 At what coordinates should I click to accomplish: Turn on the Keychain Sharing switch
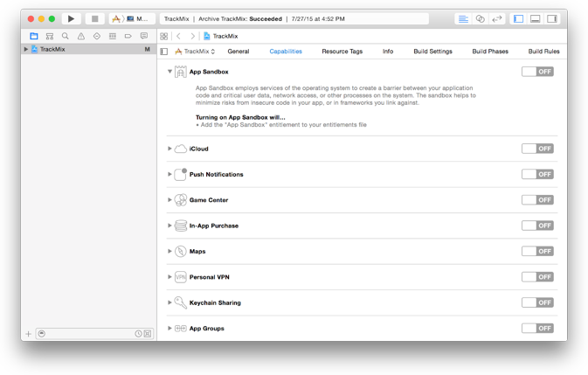(x=537, y=302)
